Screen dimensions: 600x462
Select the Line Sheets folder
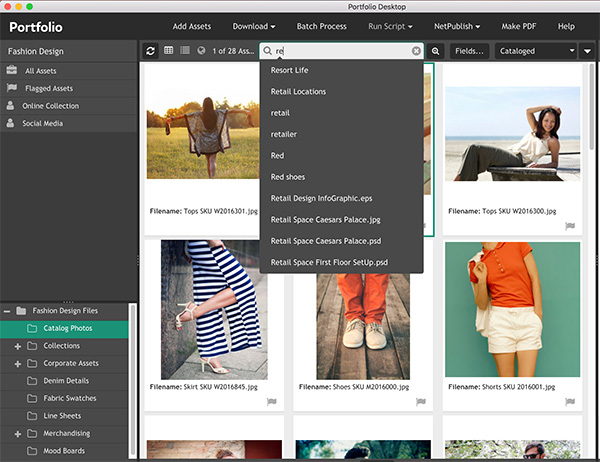click(64, 416)
